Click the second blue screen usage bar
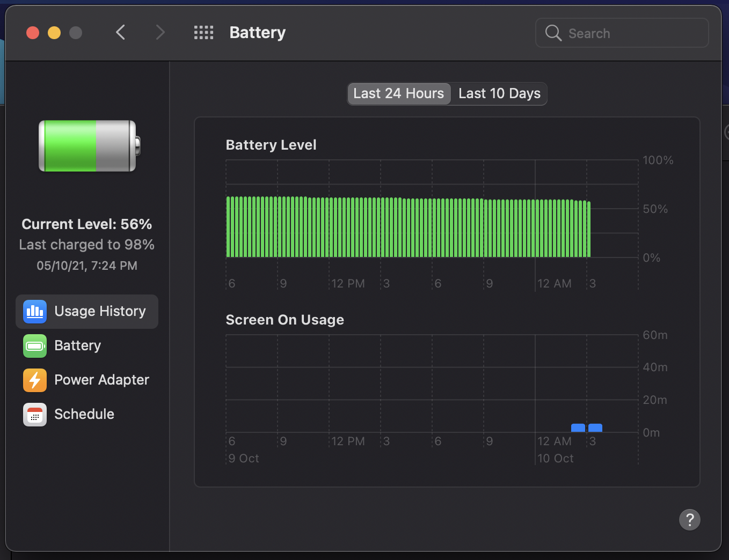729x560 pixels. click(x=595, y=428)
